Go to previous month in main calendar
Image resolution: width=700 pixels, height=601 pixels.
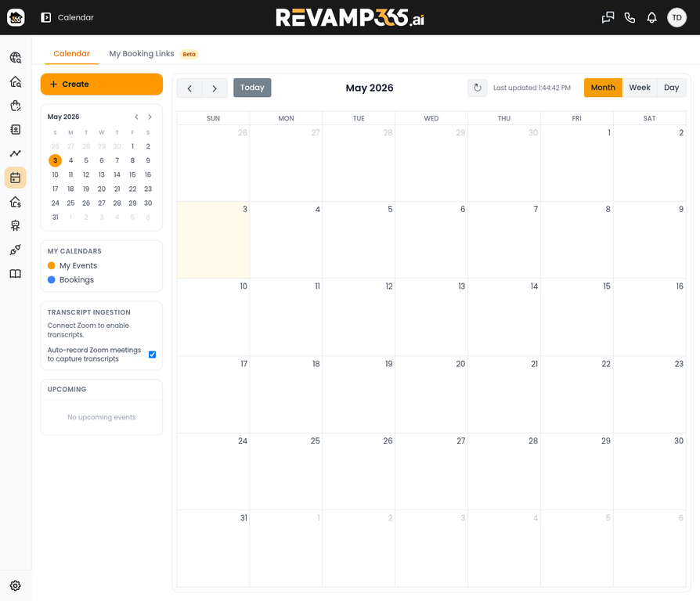(189, 88)
